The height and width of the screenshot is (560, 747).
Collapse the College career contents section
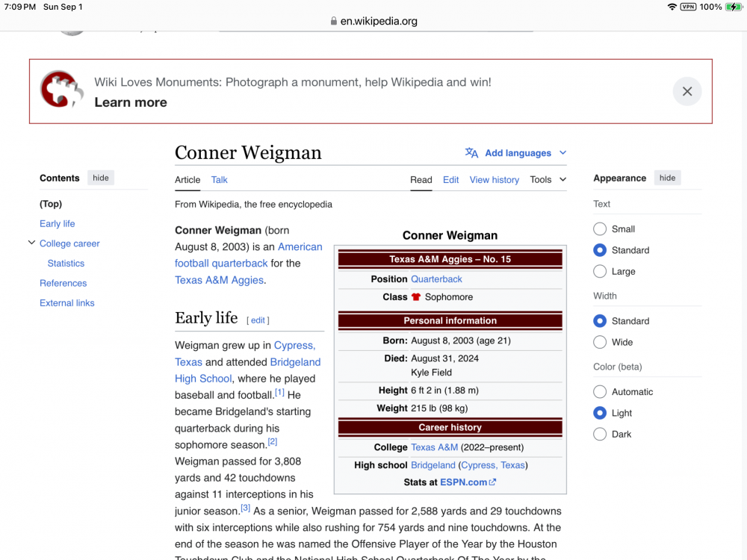pyautogui.click(x=31, y=243)
